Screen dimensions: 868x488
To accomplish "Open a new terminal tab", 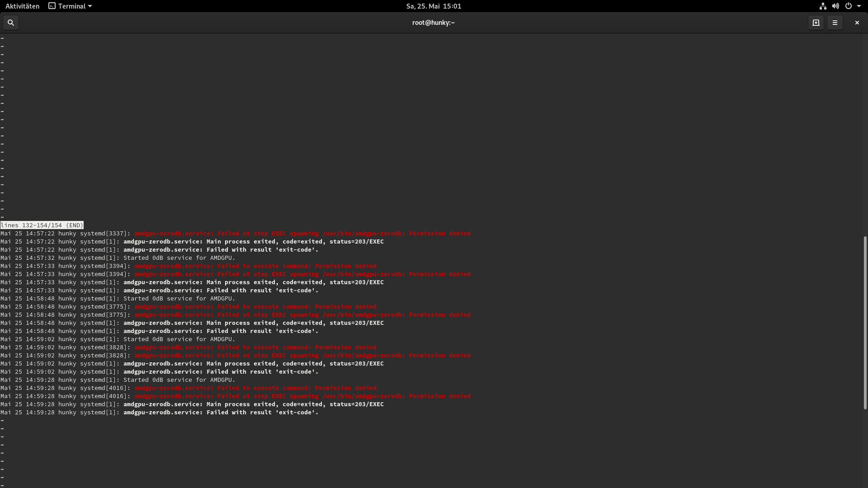I will click(x=816, y=23).
